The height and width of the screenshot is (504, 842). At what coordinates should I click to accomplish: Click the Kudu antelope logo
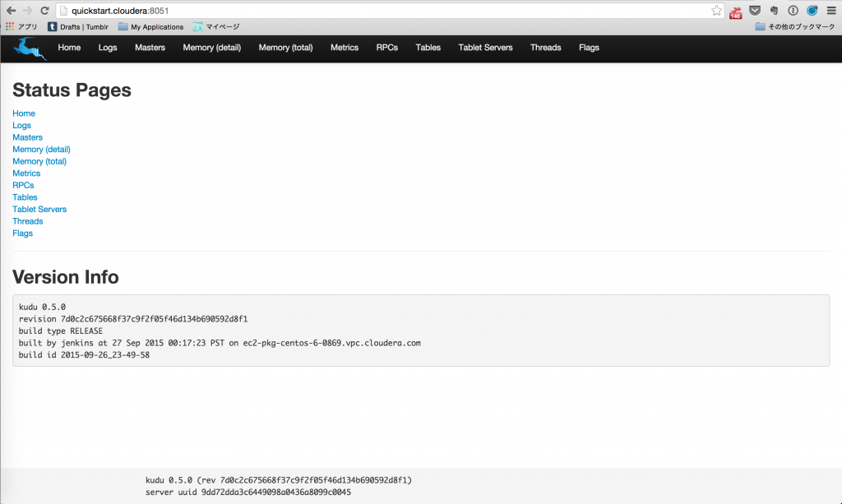click(30, 49)
